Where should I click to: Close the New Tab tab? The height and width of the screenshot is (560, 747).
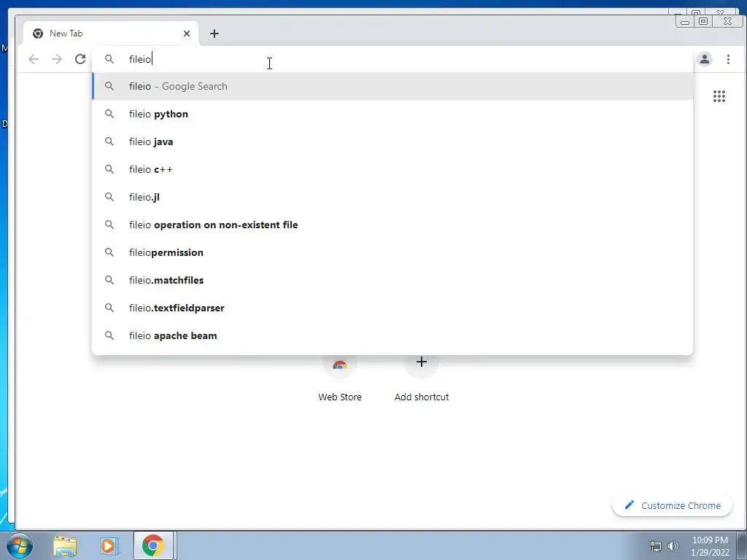tap(187, 34)
